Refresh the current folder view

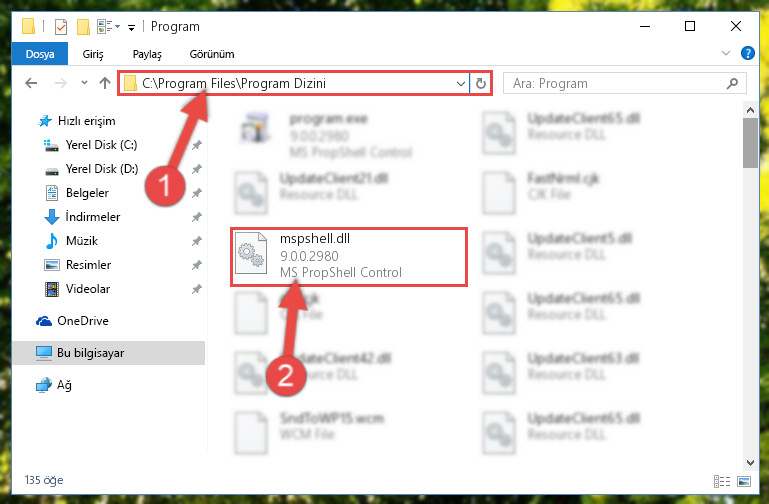point(481,84)
